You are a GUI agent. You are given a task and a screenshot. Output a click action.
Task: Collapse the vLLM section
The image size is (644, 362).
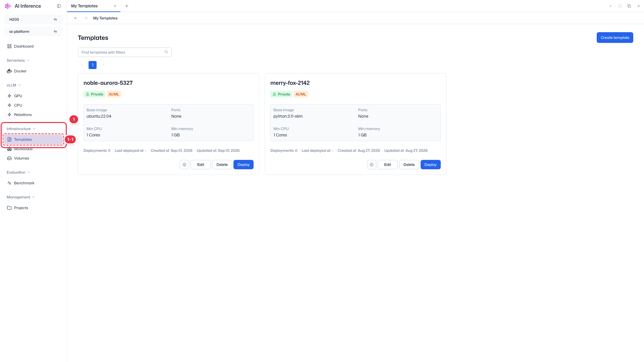(x=14, y=85)
